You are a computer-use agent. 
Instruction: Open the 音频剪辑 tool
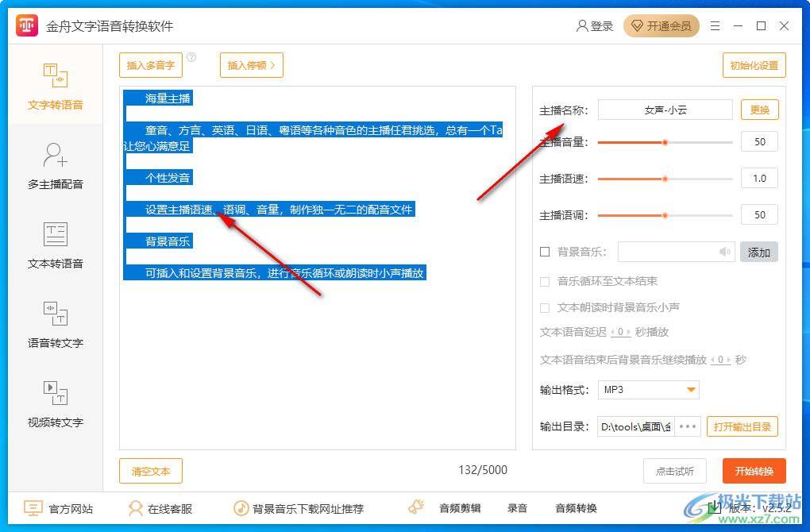(457, 507)
